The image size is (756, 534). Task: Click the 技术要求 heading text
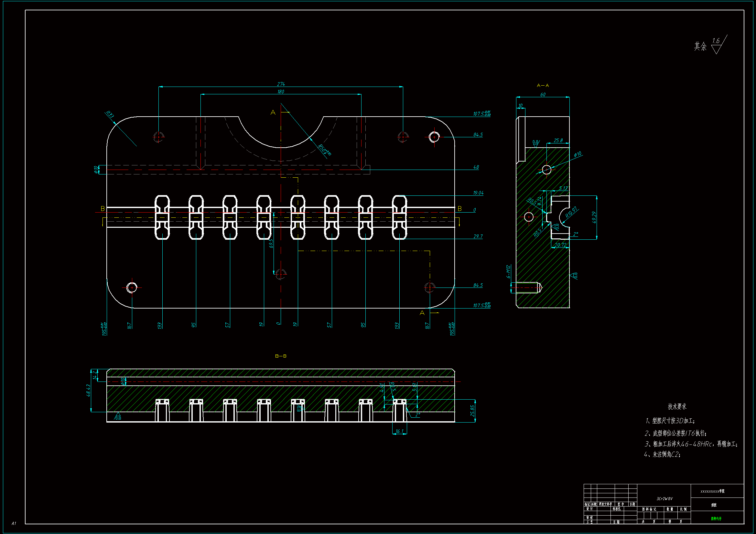[x=677, y=406]
